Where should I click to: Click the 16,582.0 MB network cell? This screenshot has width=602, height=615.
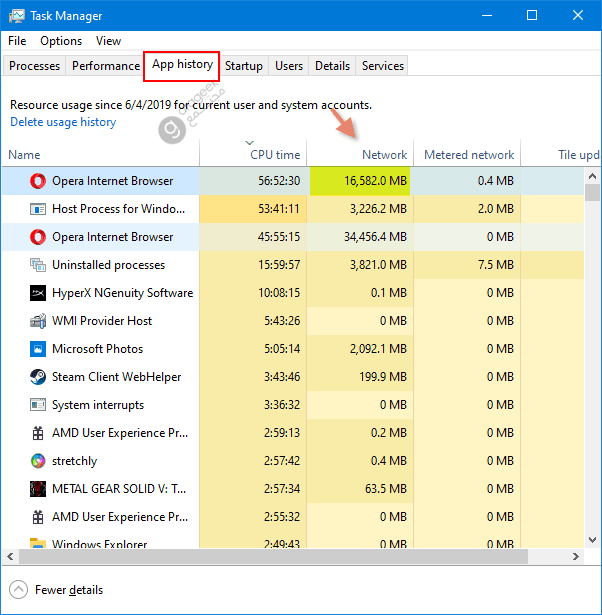pyautogui.click(x=360, y=181)
